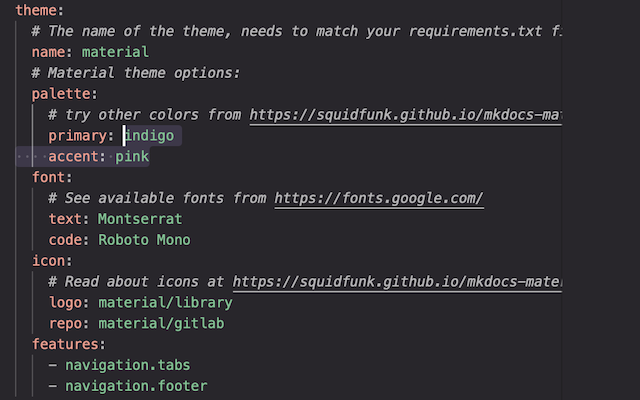Click the 'navigation.tabs' list entry
Image resolution: width=640 pixels, height=400 pixels.
(127, 365)
